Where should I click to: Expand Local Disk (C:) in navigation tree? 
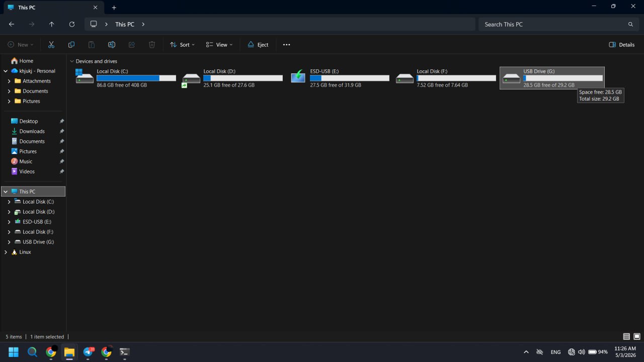click(x=9, y=202)
